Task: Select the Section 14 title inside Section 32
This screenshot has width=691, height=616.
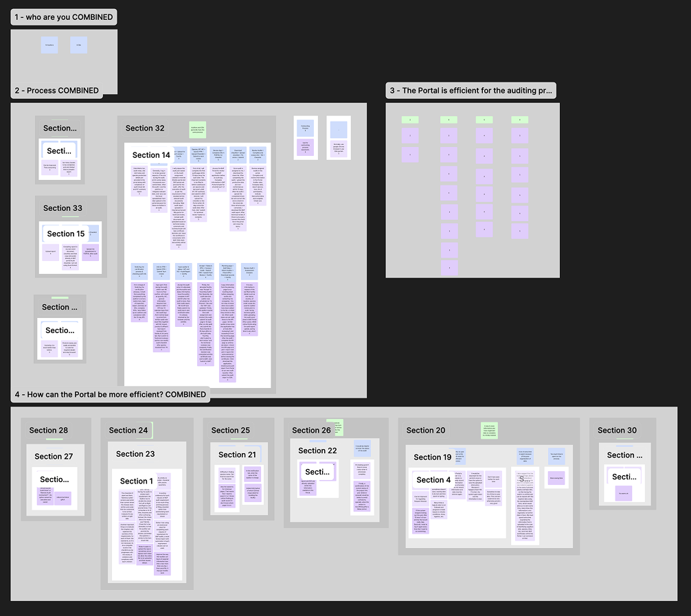Action: pyautogui.click(x=150, y=155)
